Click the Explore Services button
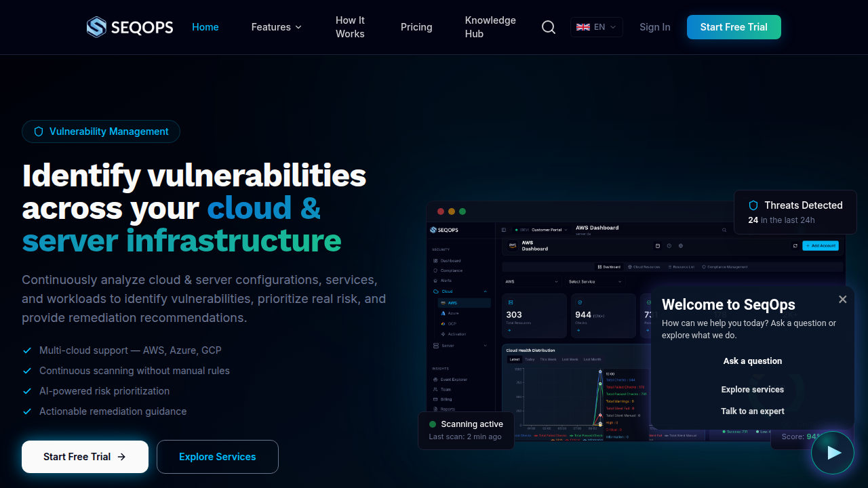 tap(218, 457)
